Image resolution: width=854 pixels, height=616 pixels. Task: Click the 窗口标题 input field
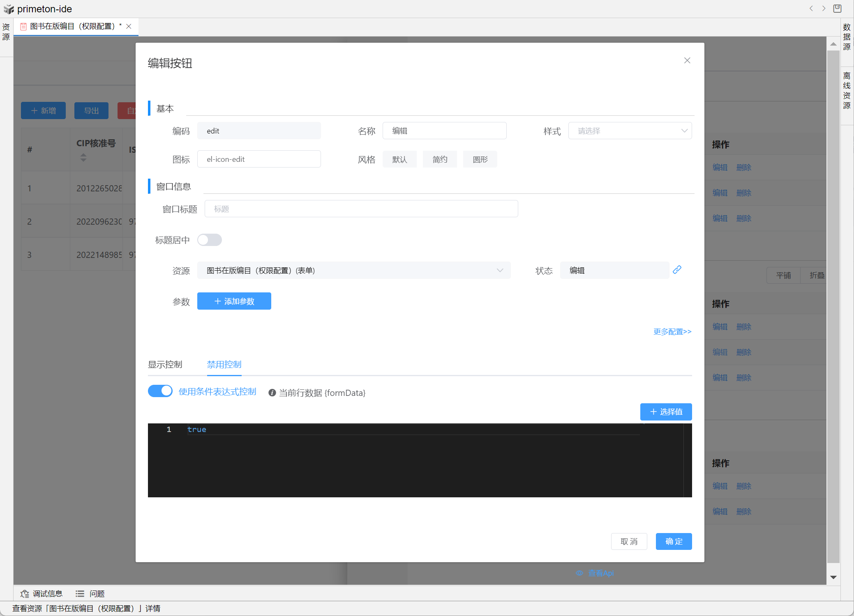361,209
